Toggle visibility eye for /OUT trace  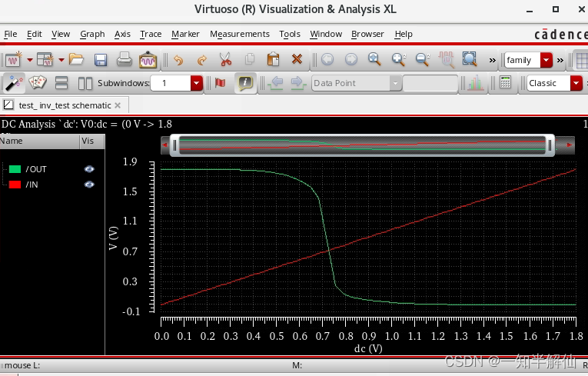[x=89, y=169]
